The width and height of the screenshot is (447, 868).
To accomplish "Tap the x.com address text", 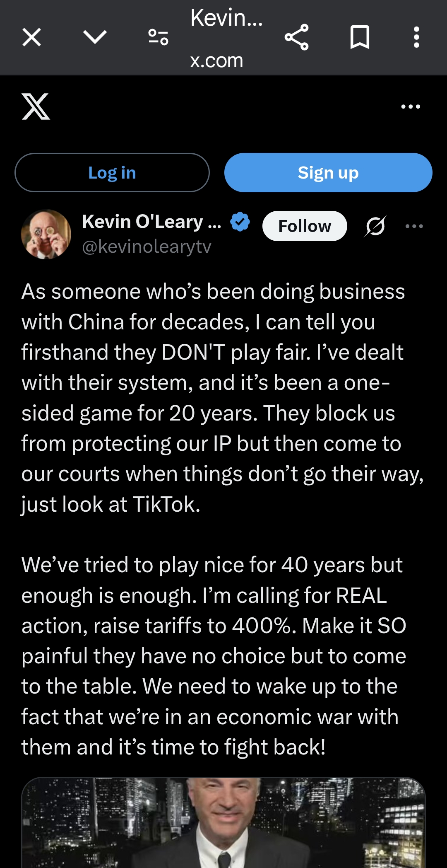I will click(x=216, y=61).
